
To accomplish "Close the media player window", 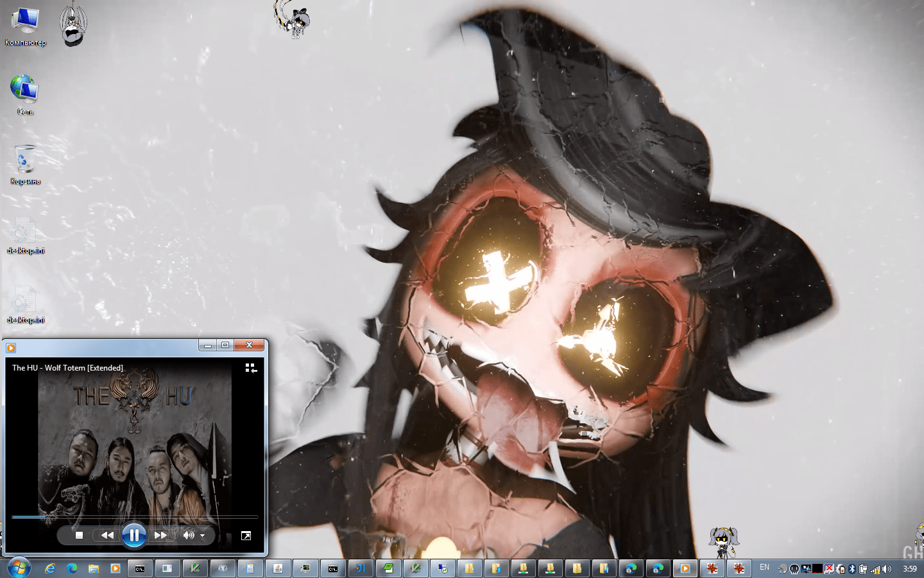I will click(x=249, y=346).
